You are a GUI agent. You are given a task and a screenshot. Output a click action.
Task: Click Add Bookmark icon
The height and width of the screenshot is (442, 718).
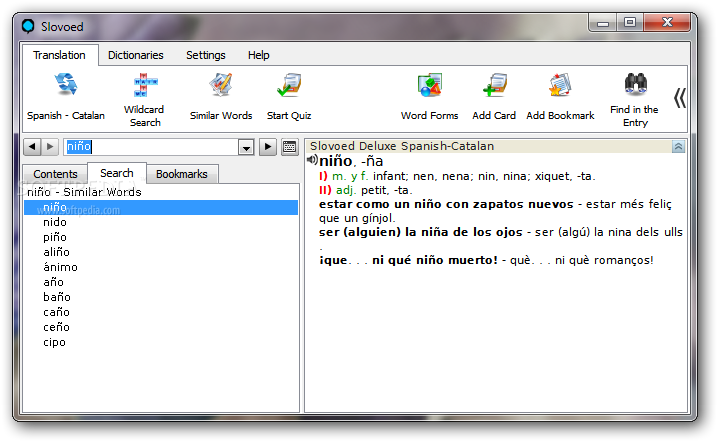560,85
